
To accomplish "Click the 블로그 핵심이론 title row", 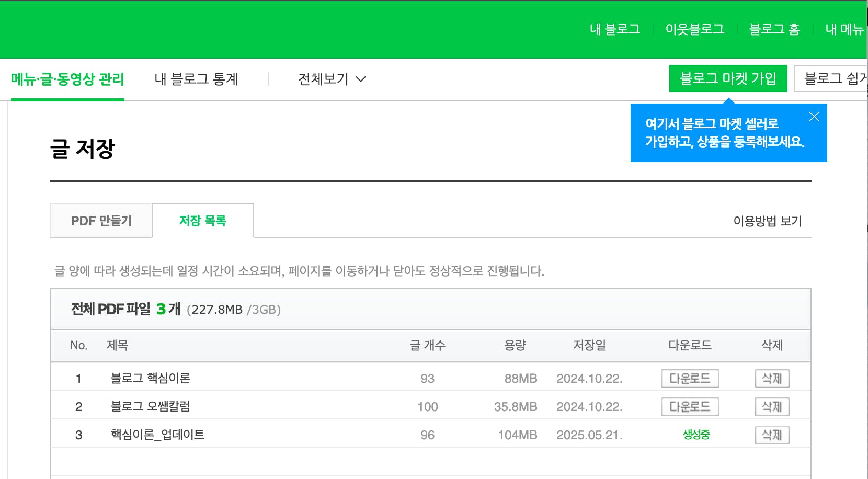I will click(151, 378).
